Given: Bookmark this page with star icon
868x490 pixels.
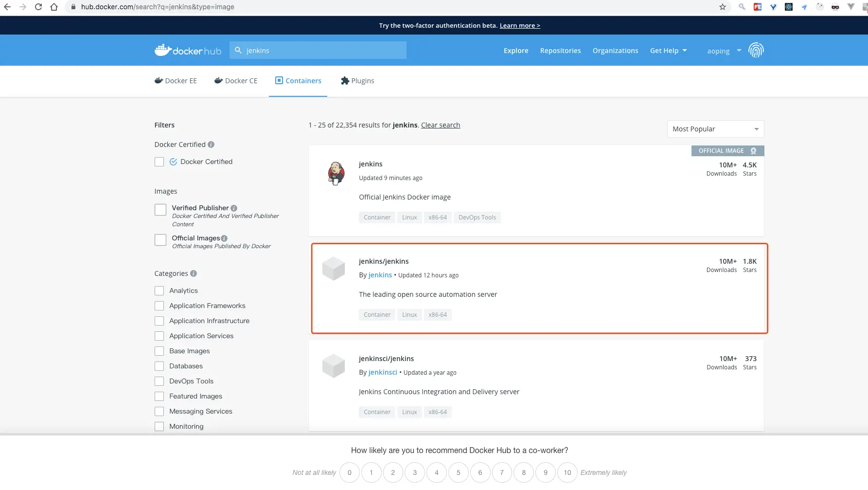Looking at the screenshot, I should pos(723,7).
